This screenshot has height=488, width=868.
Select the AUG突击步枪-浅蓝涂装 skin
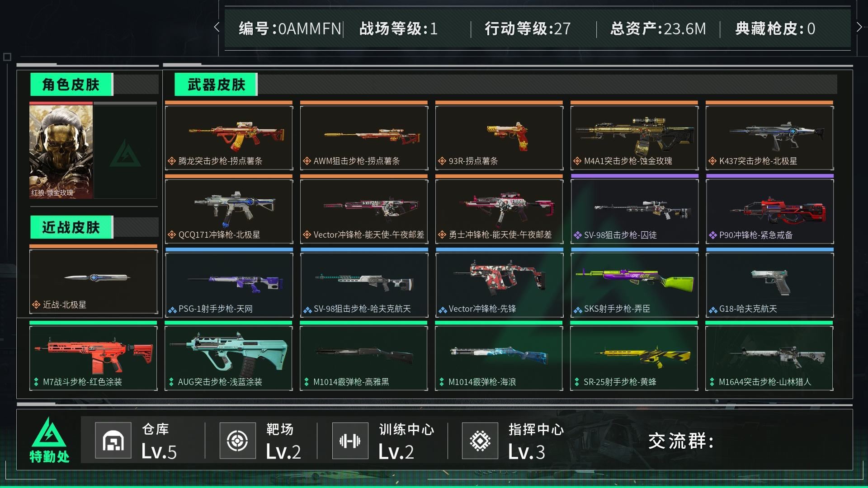(x=229, y=358)
